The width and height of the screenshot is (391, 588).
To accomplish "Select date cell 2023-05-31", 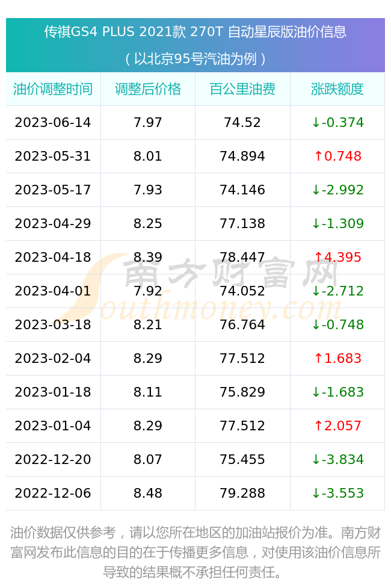I will point(53,156).
